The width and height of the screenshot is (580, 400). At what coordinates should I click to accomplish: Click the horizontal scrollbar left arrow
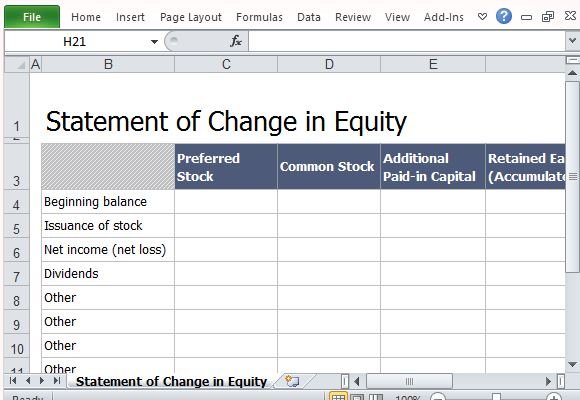click(x=357, y=381)
